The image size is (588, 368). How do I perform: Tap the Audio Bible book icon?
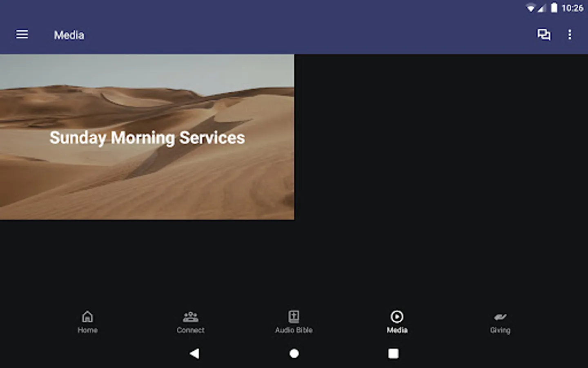294,316
